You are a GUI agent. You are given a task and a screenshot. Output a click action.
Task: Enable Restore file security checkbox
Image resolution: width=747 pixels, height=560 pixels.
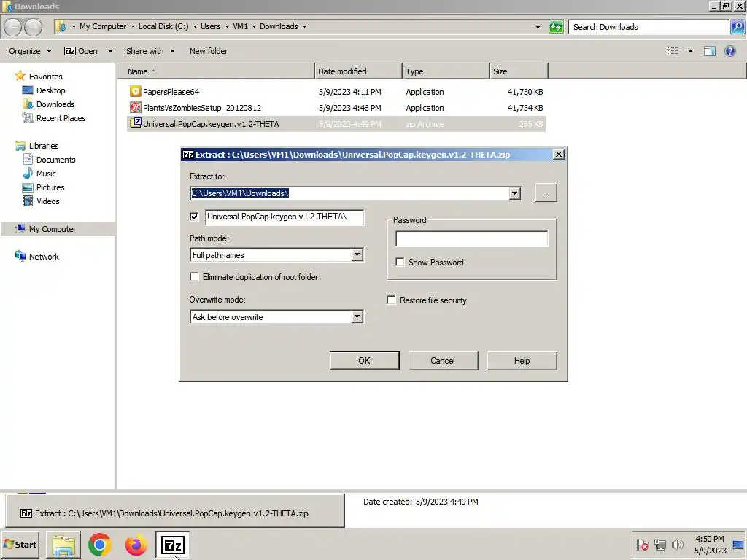(x=391, y=300)
